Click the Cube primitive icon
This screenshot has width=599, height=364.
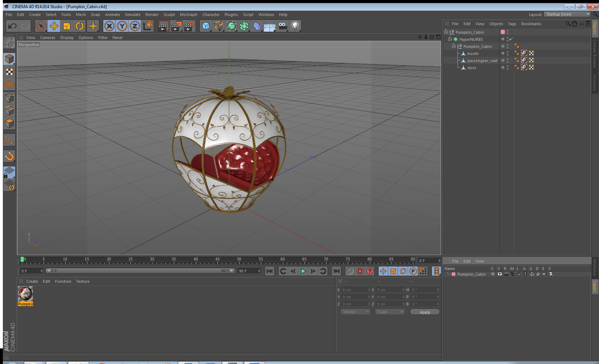pos(206,26)
